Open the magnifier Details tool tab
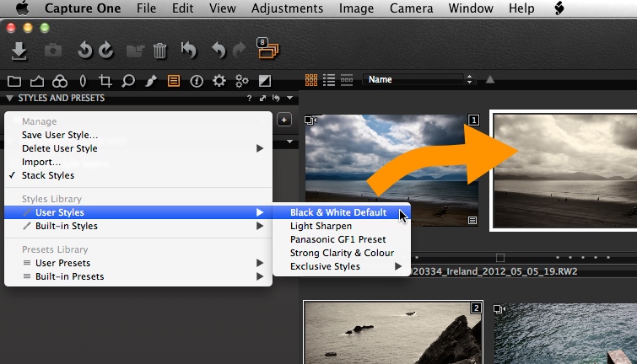 pyautogui.click(x=128, y=81)
